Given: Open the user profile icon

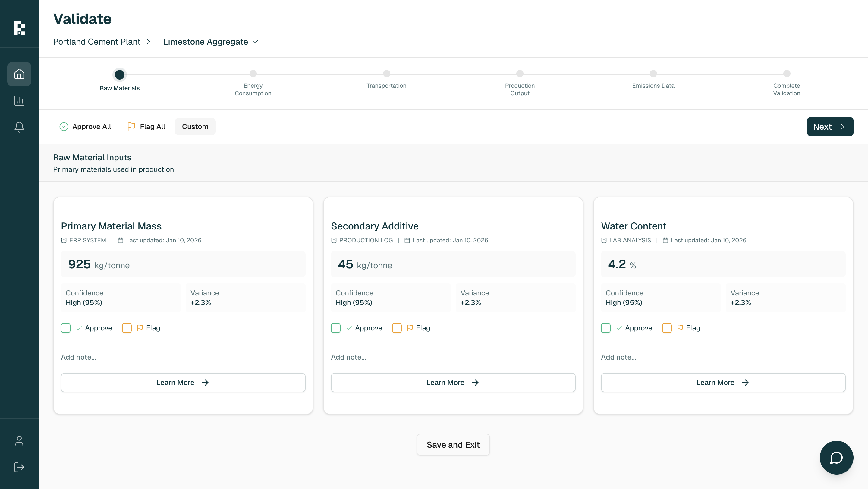Looking at the screenshot, I should (19, 440).
